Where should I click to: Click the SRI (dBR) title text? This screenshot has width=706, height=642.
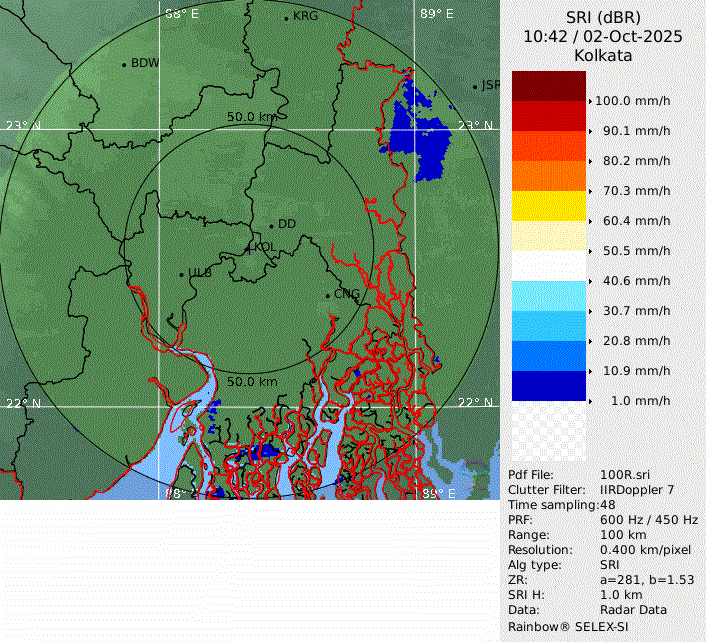(603, 17)
